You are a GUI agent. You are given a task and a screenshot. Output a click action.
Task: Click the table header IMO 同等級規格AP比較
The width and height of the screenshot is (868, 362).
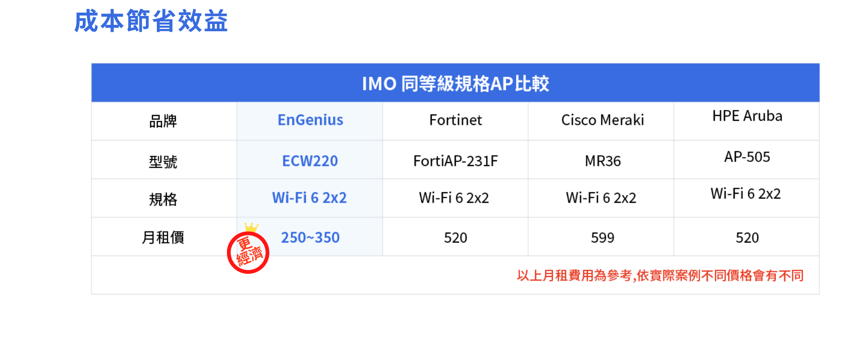[x=455, y=83]
